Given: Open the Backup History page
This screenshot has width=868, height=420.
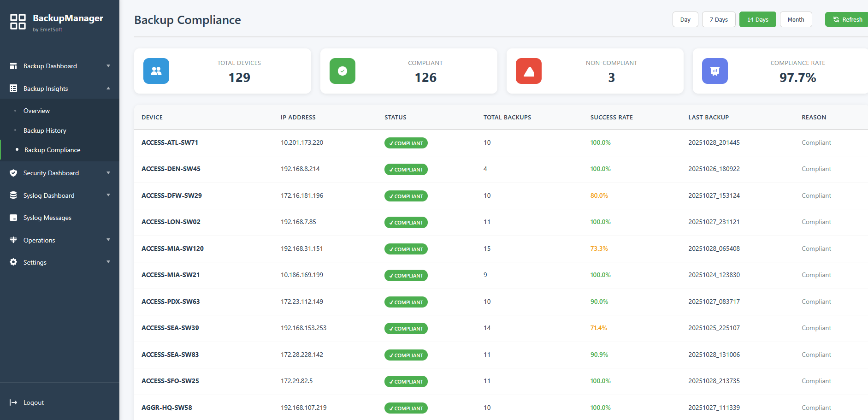Looking at the screenshot, I should coord(45,130).
